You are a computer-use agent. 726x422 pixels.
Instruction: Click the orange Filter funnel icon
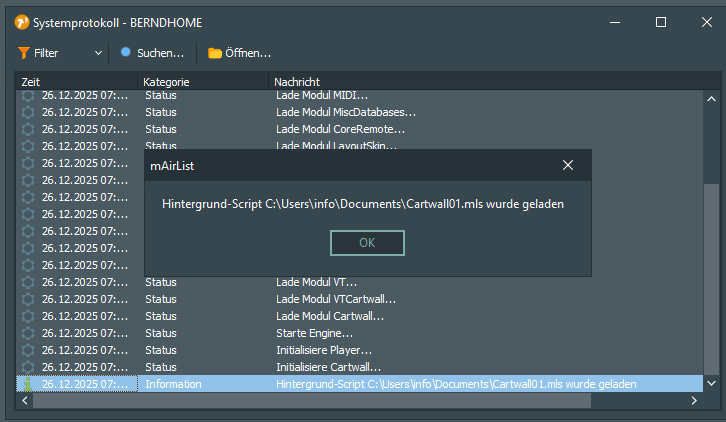coord(23,53)
